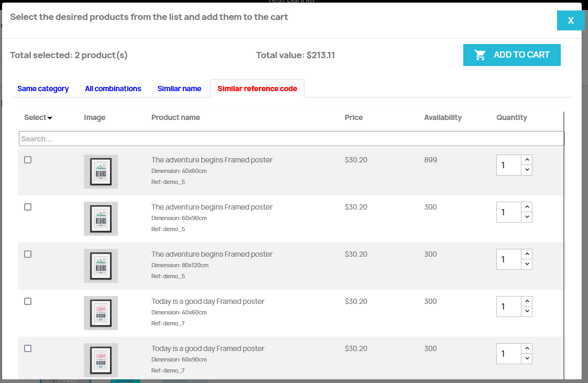Viewport: 588px width, 383px height.
Task: Switch to the Same category tab
Action: point(43,89)
